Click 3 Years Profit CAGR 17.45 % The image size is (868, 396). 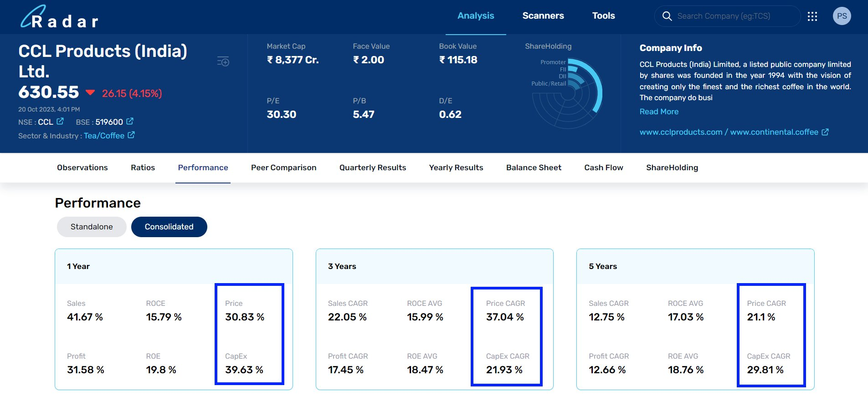[x=346, y=370]
